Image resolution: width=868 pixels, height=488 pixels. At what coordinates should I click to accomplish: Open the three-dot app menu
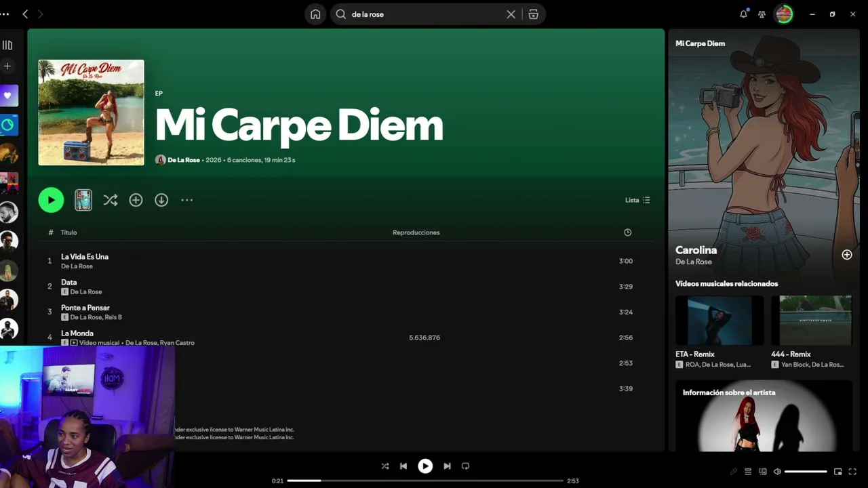5,14
